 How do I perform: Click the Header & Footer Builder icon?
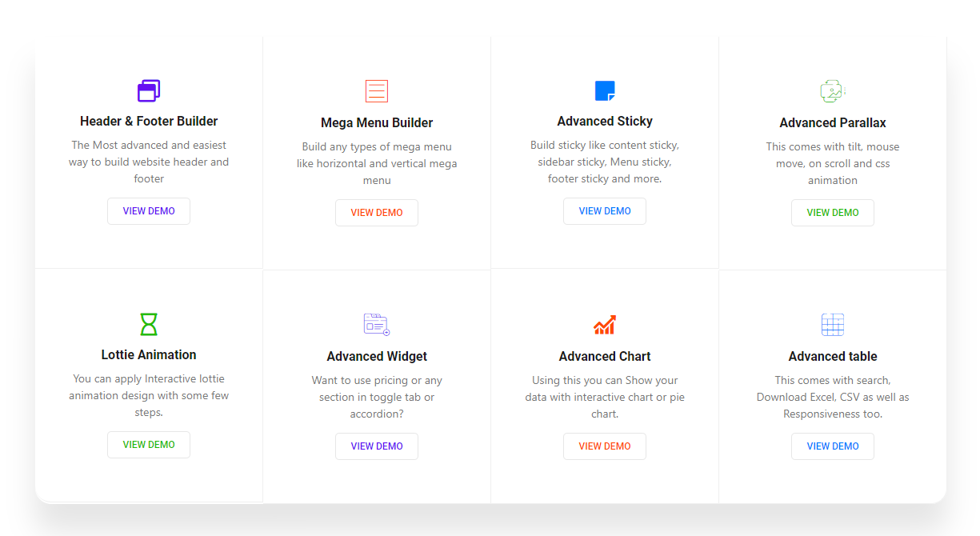tap(149, 91)
